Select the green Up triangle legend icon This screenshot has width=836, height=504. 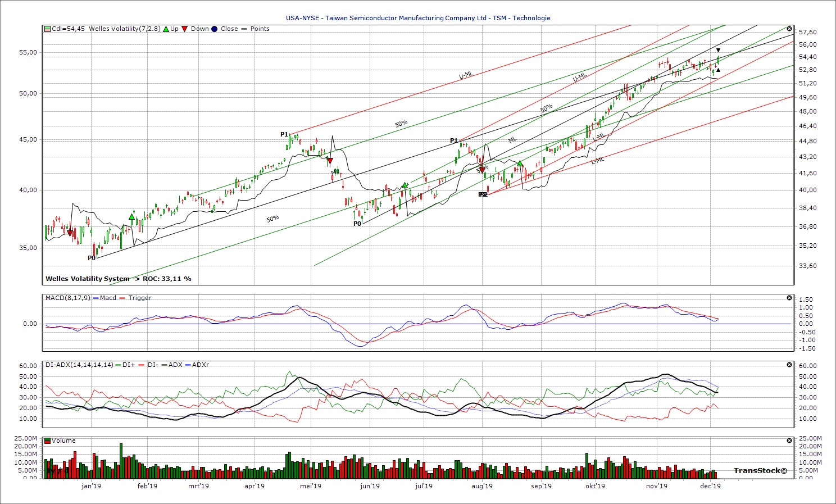pyautogui.click(x=166, y=29)
